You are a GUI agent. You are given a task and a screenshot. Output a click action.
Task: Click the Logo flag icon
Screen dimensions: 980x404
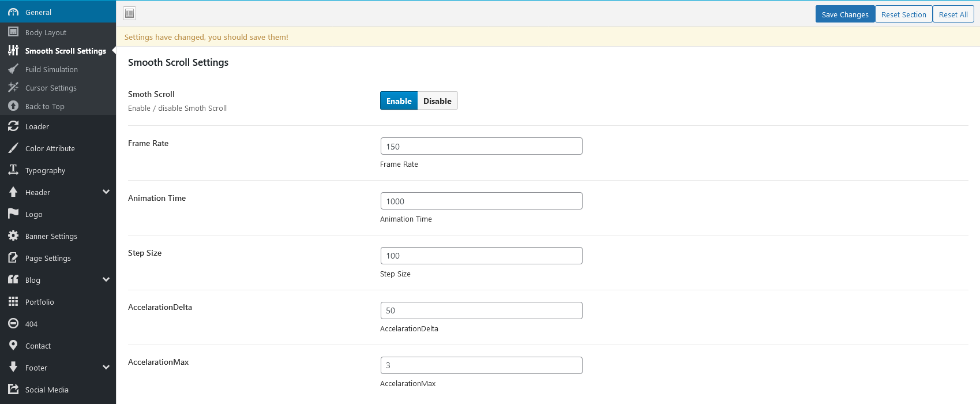(x=13, y=214)
